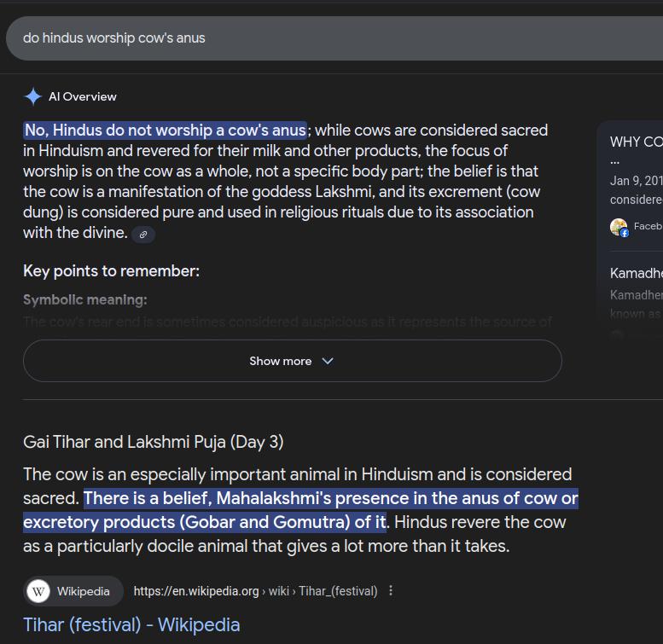
Task: Expand the AI Overview with Show more
Action: pyautogui.click(x=292, y=361)
